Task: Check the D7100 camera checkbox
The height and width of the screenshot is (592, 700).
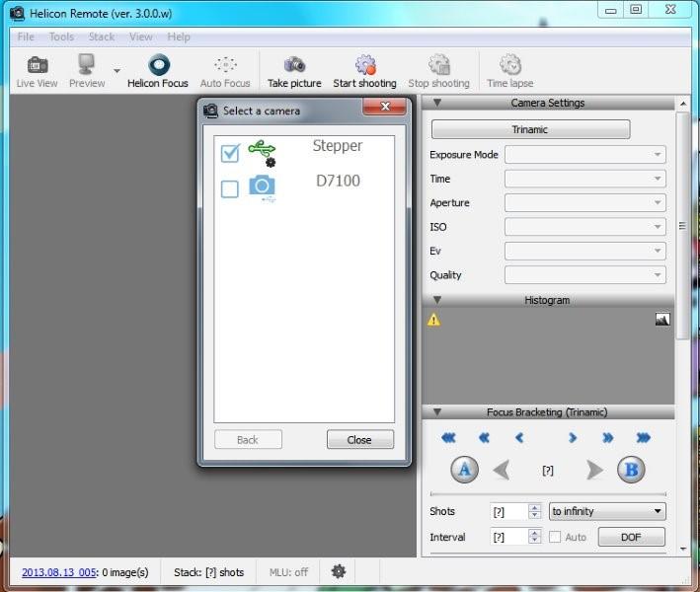Action: point(230,188)
